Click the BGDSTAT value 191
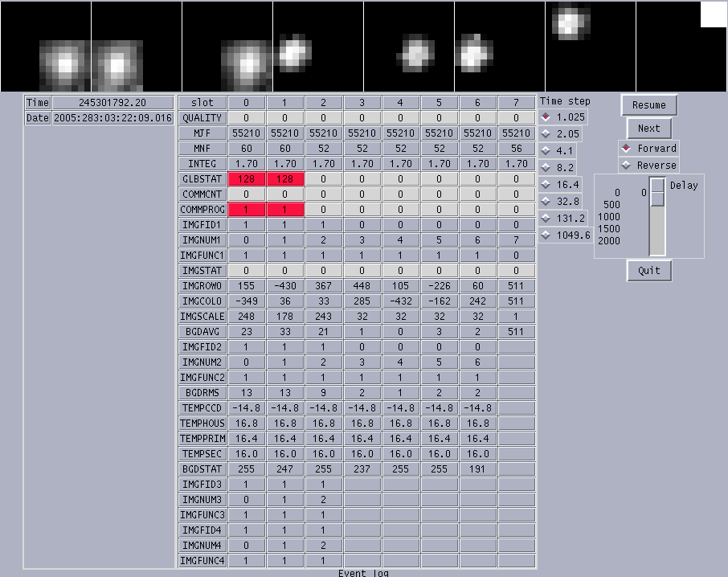The image size is (728, 577). [x=477, y=469]
